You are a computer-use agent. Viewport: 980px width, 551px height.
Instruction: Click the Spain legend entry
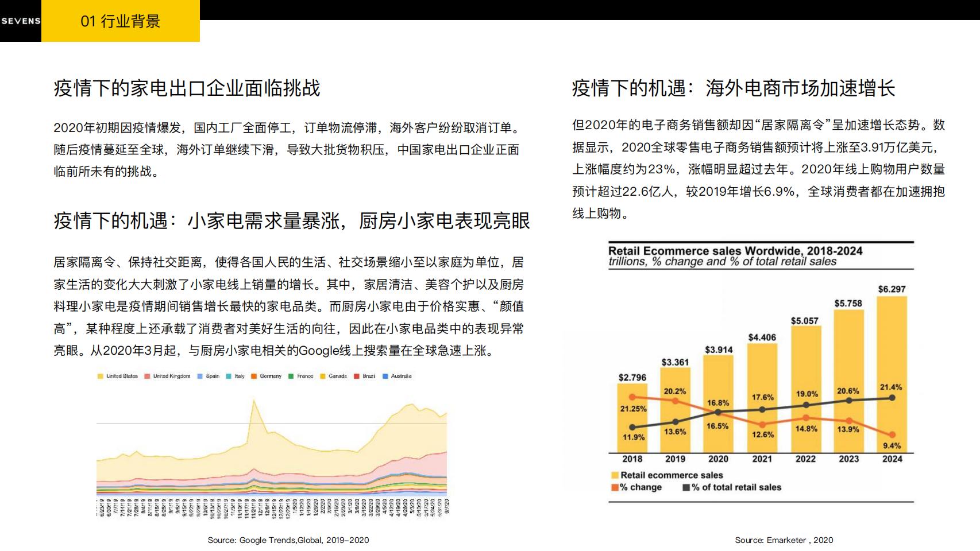coord(209,377)
